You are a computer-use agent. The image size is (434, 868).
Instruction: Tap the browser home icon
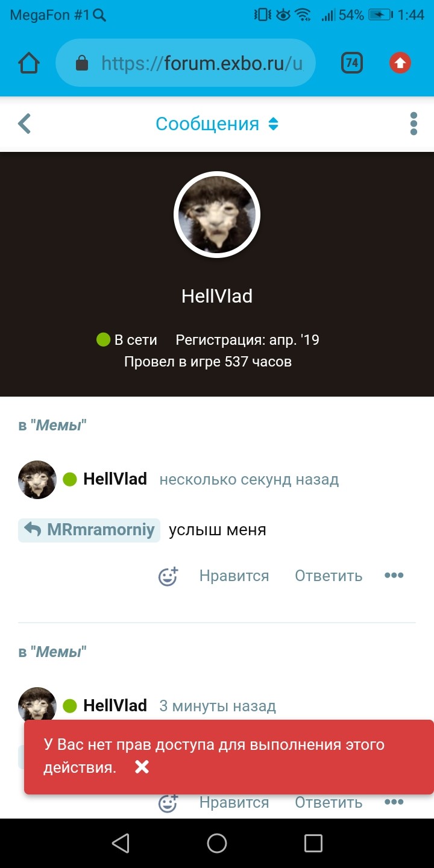(28, 63)
